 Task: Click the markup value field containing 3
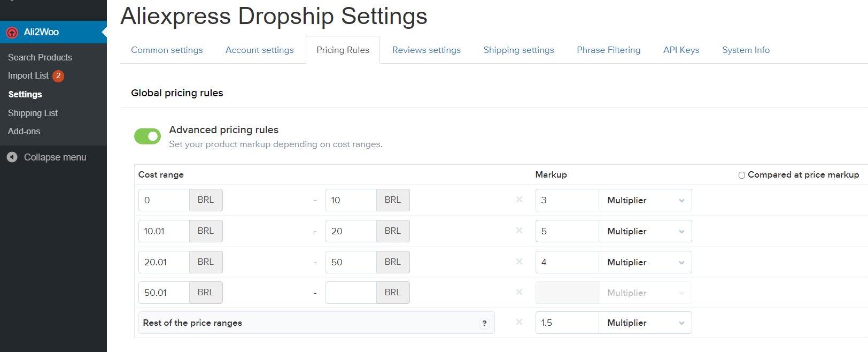[x=567, y=200]
